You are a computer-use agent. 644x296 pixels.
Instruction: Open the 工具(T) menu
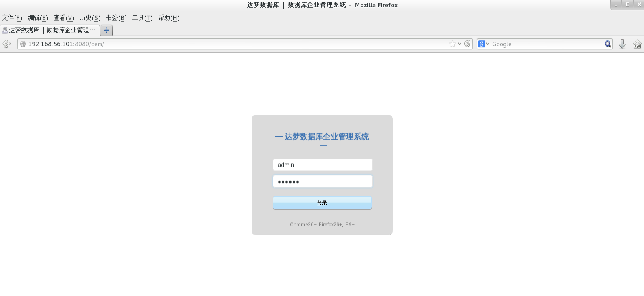[x=142, y=18]
